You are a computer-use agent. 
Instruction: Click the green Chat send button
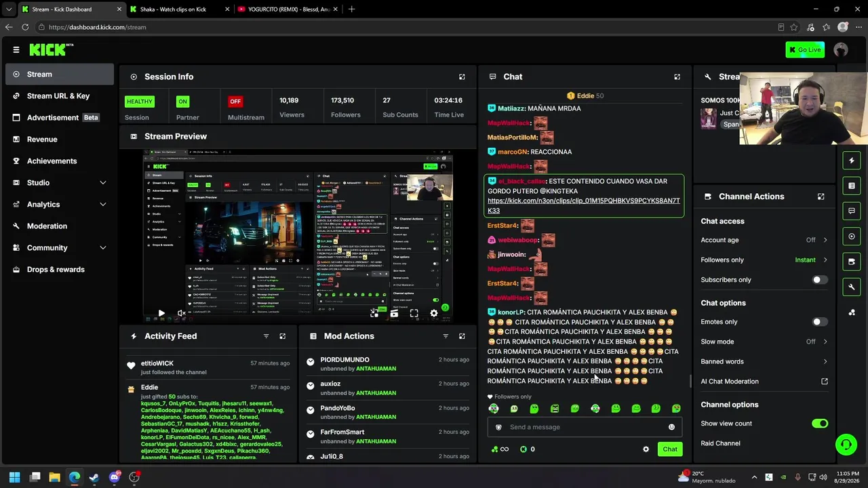click(x=670, y=449)
